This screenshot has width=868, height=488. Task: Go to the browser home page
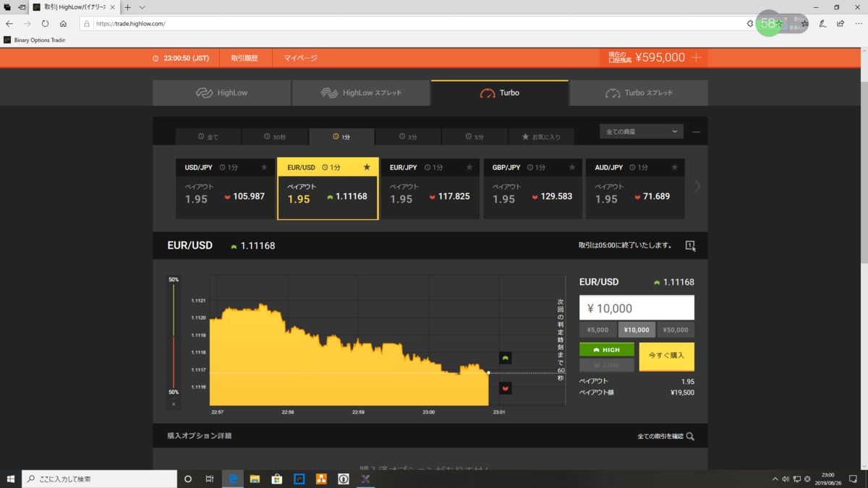click(x=63, y=24)
